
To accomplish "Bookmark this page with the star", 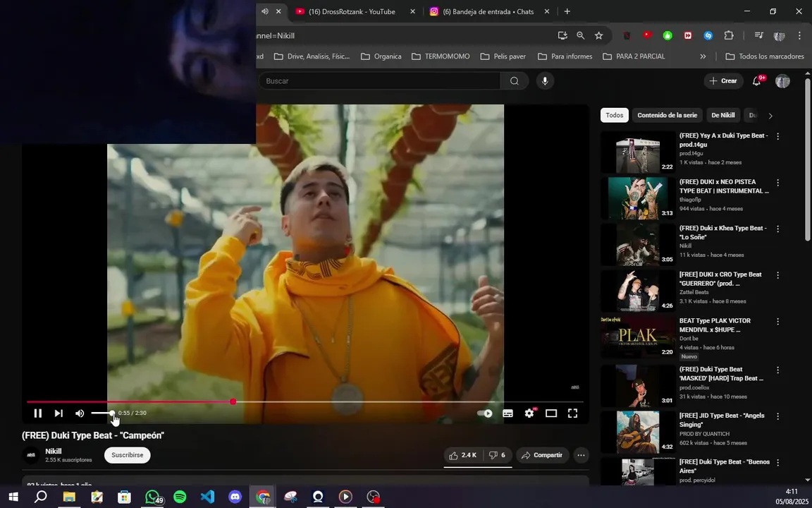I will tap(598, 36).
